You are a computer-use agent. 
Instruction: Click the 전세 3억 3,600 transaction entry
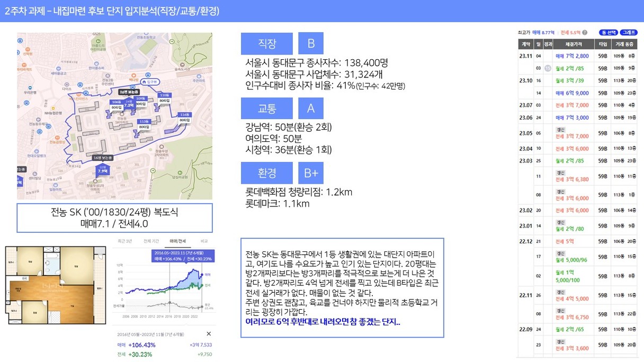(572, 348)
